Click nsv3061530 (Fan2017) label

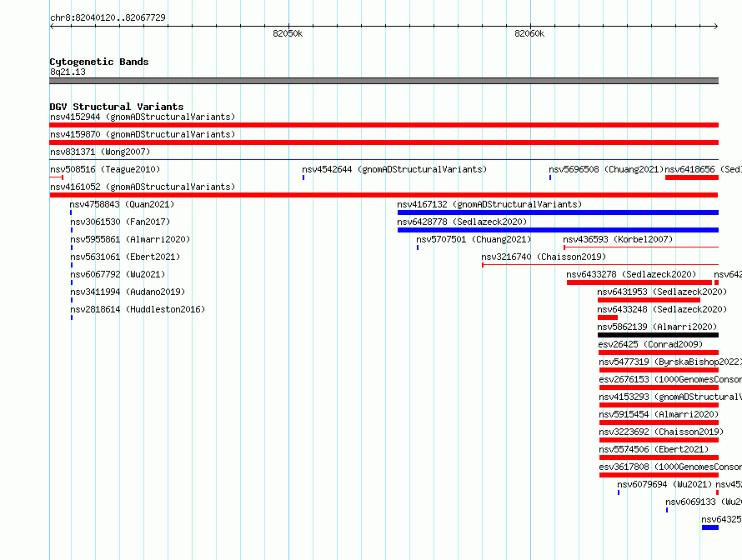120,222
